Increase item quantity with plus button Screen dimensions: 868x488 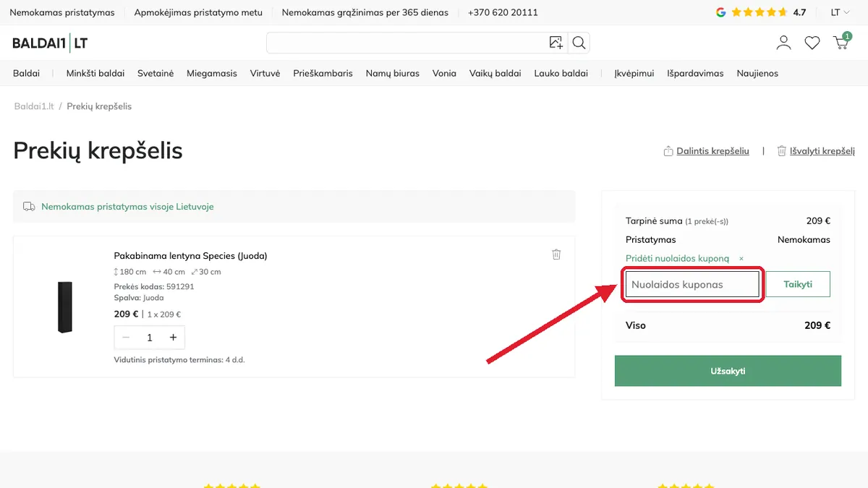173,338
